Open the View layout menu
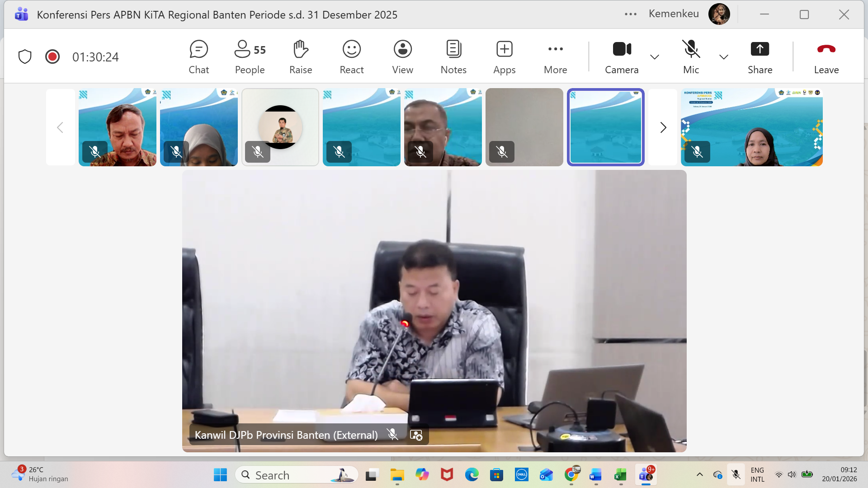 [x=402, y=57]
